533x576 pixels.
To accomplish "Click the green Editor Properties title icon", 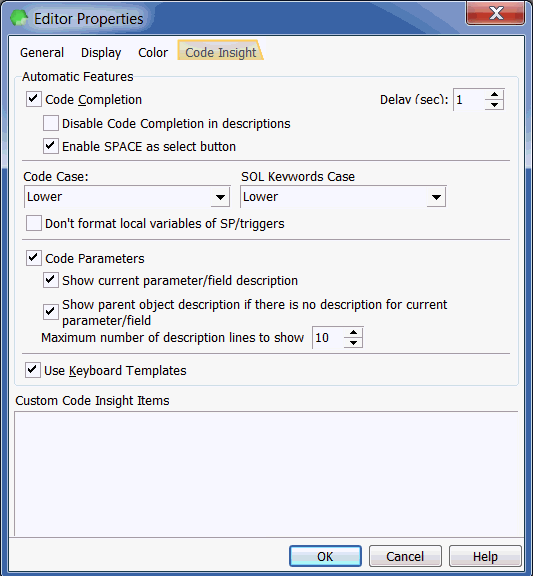I will coord(19,18).
